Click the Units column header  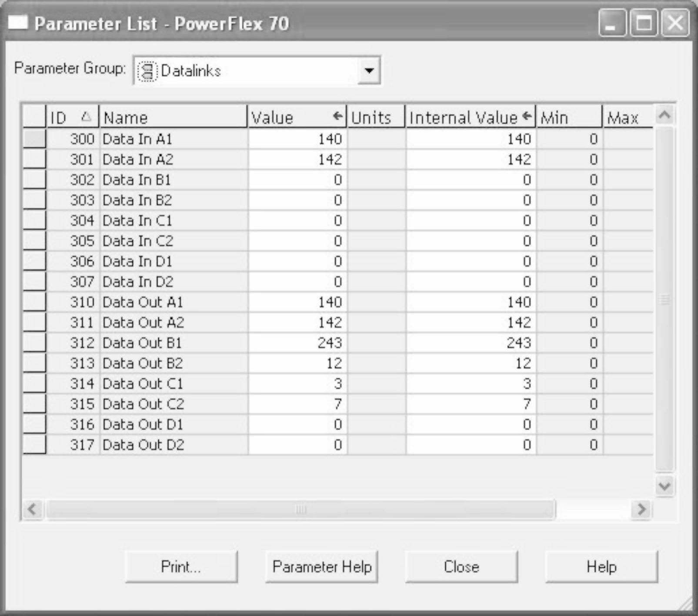(x=376, y=117)
